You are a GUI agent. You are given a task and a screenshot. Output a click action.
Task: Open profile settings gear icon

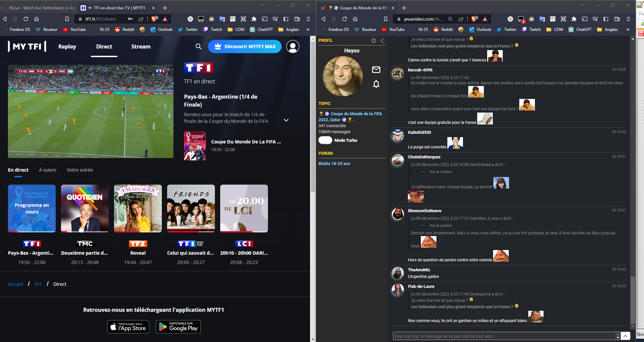pyautogui.click(x=374, y=41)
